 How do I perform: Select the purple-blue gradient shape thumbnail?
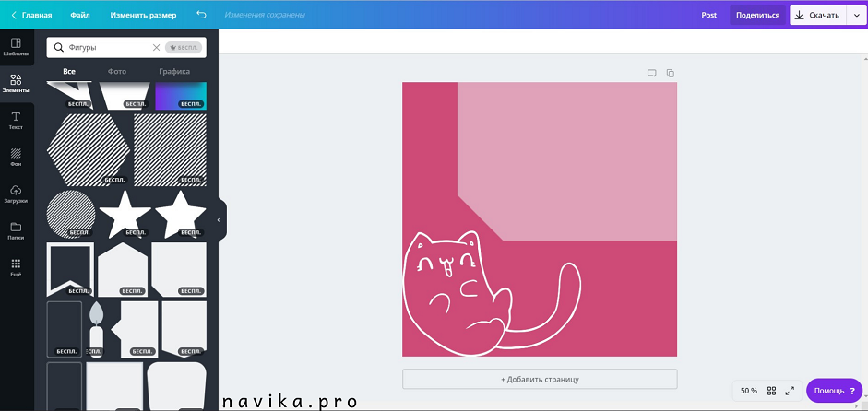coord(180,96)
